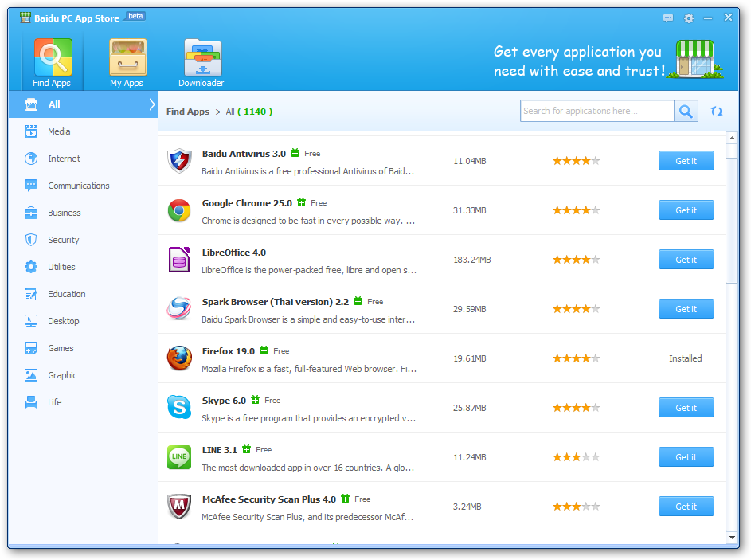Click scrollbar up arrow
Viewport: 751px width, 560px height.
tap(732, 138)
